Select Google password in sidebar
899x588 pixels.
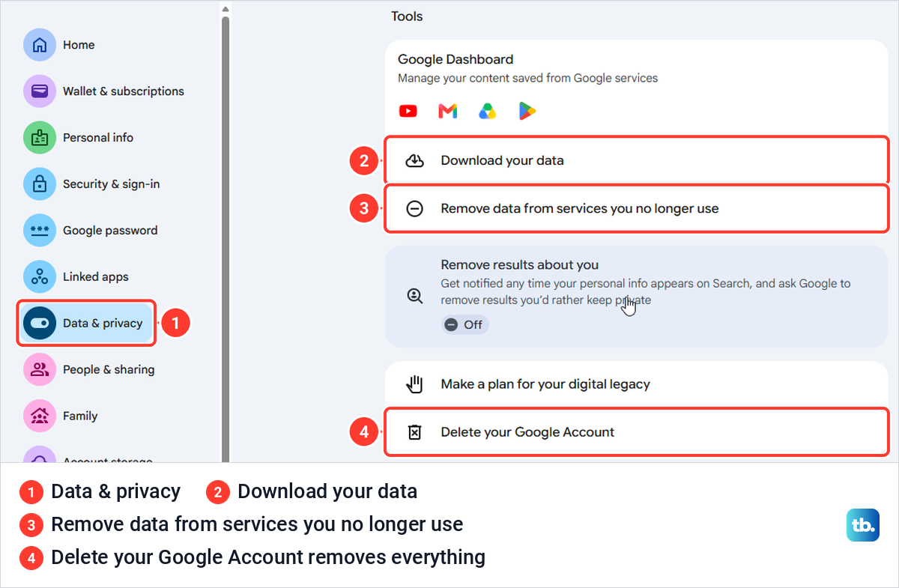(110, 231)
